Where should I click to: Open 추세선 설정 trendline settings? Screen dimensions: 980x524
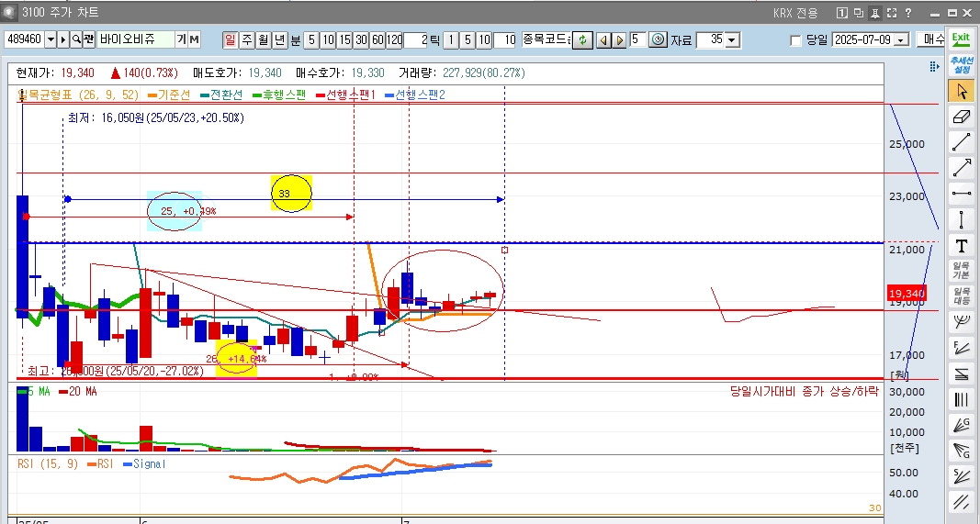[x=961, y=65]
